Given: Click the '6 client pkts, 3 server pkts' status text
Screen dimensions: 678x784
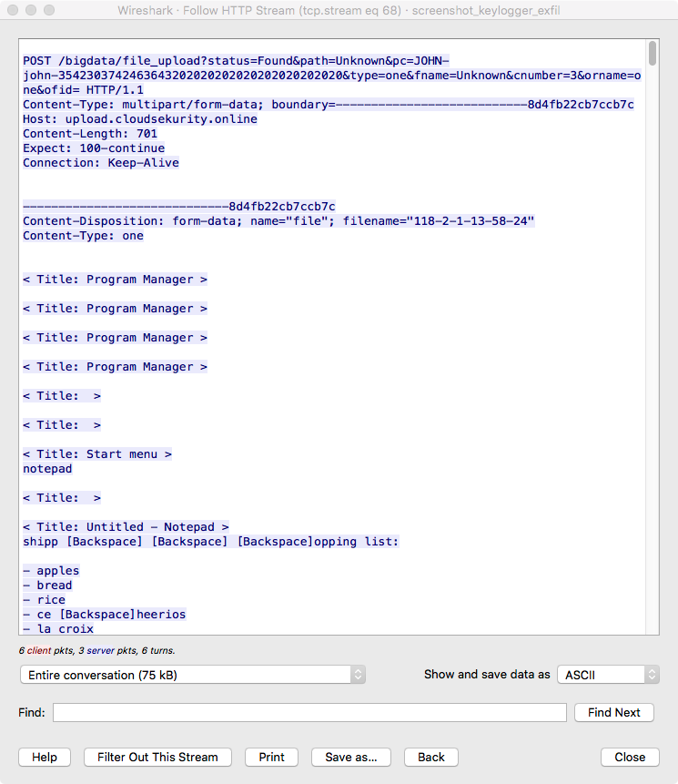Looking at the screenshot, I should (x=97, y=650).
